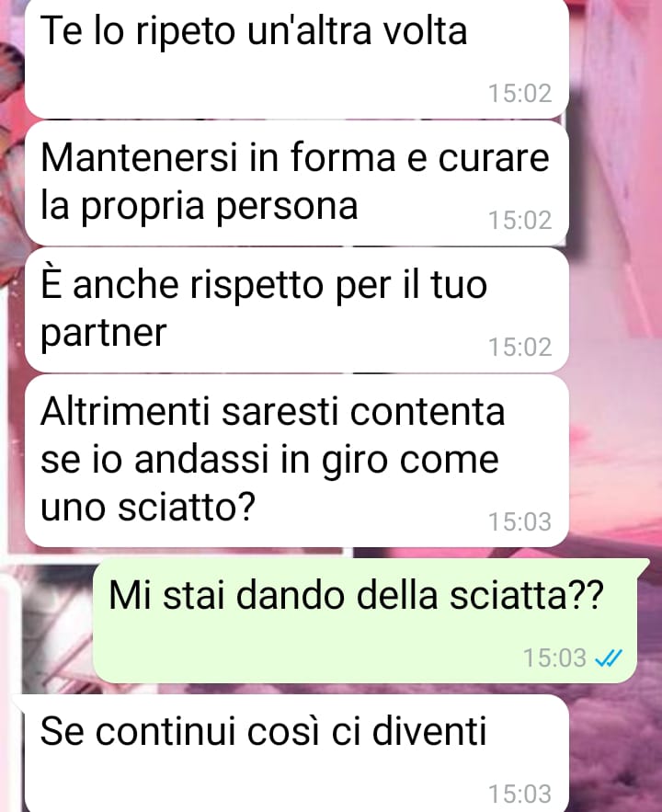The image size is (662, 812).
Task: Tap the text 'uno sciatto?'
Action: pos(148,506)
